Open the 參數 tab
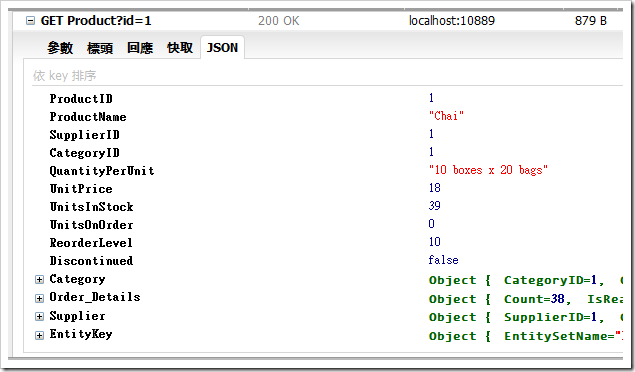The height and width of the screenshot is (372, 635). point(60,48)
